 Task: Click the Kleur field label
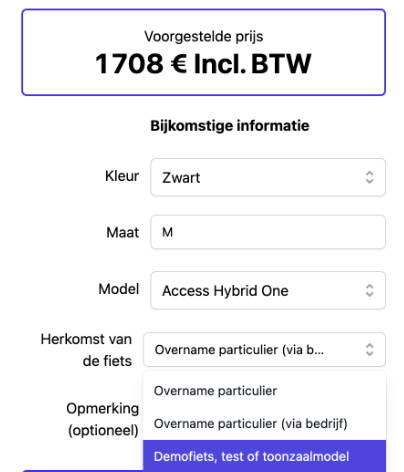122,176
